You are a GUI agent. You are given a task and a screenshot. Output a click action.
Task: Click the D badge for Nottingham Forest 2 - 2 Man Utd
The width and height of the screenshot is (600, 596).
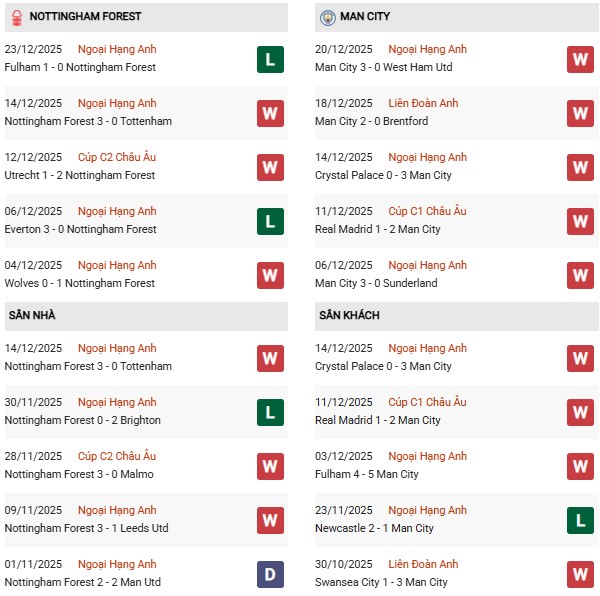click(270, 574)
